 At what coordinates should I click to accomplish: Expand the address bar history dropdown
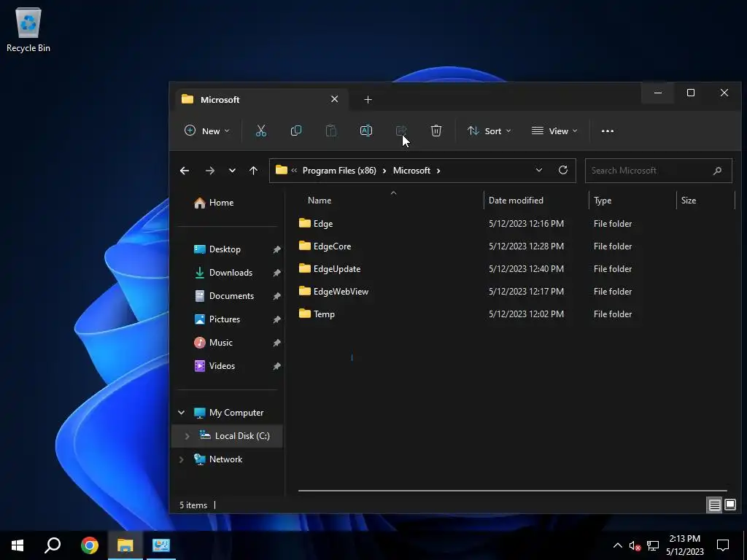click(539, 170)
